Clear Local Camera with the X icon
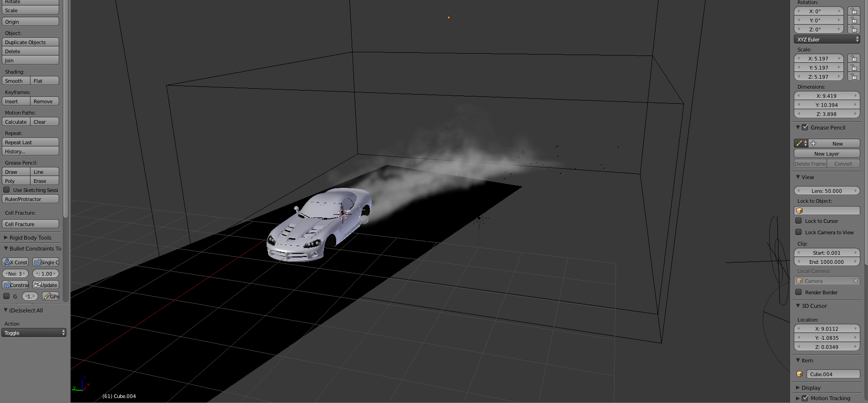Image resolution: width=868 pixels, height=403 pixels. (x=855, y=281)
